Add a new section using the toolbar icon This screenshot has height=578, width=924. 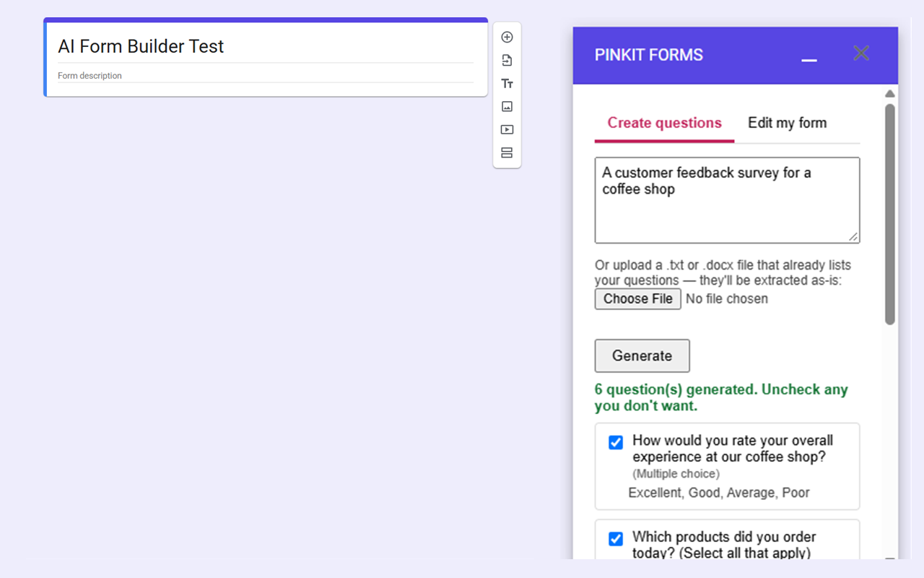click(507, 153)
